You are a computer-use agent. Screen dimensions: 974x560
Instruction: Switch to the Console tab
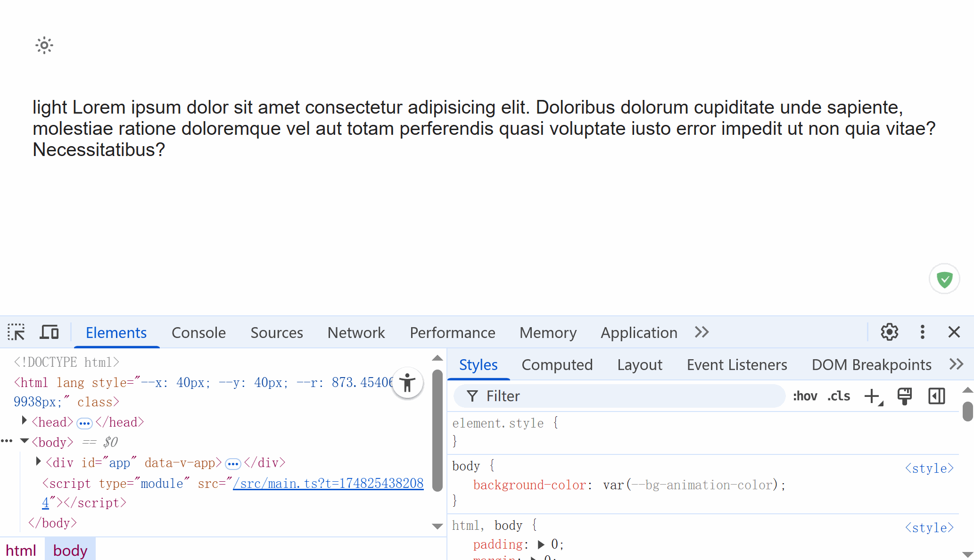click(x=198, y=333)
